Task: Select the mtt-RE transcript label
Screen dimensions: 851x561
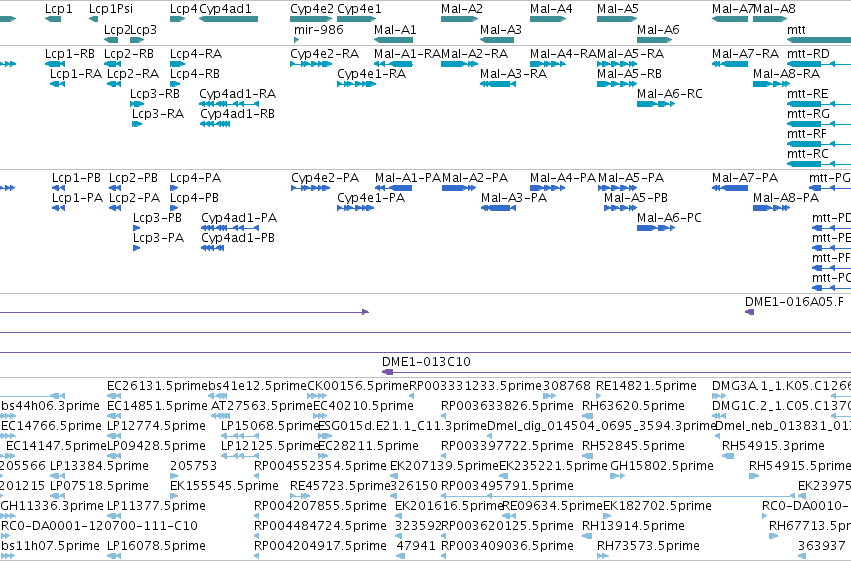Action: tap(808, 93)
